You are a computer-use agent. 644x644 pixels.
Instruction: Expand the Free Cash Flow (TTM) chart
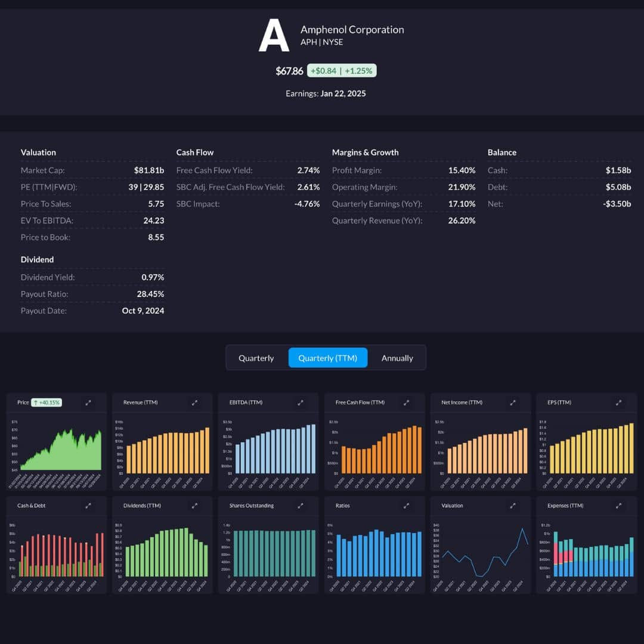(406, 403)
